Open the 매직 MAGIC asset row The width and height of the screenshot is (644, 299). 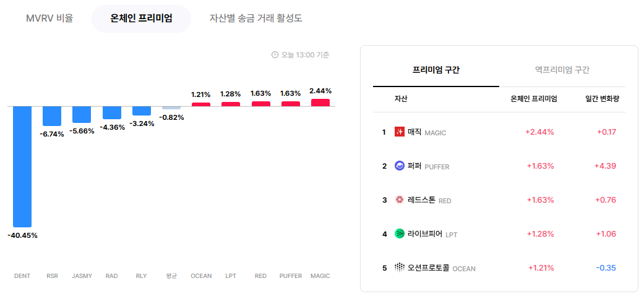pyautogui.click(x=499, y=132)
